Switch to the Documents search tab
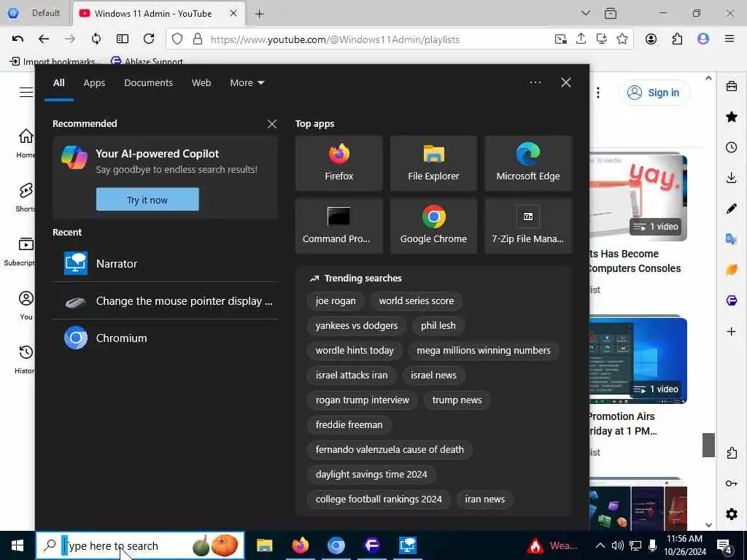The height and width of the screenshot is (560, 747). click(148, 83)
